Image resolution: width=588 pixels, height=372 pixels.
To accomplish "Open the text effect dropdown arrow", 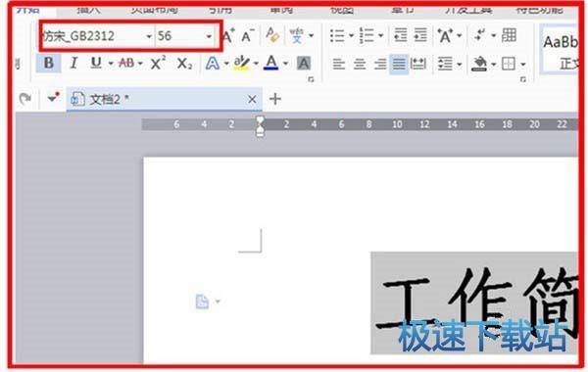I will click(x=226, y=64).
